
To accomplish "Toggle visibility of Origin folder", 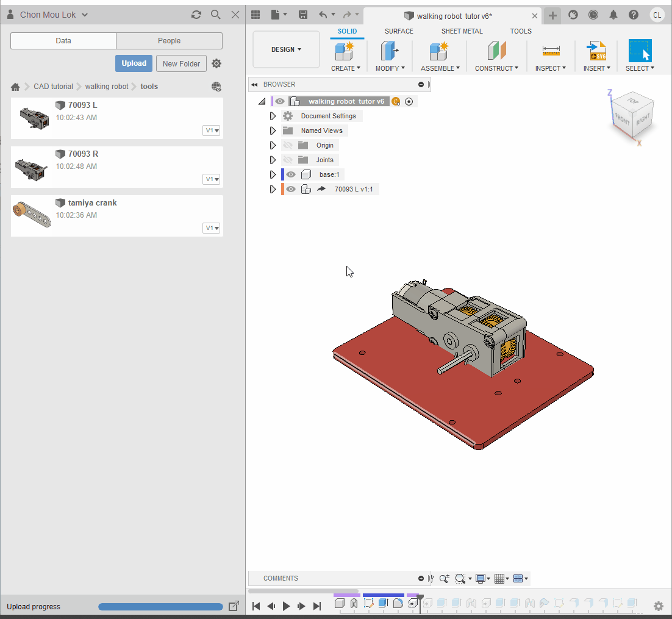I will [x=288, y=145].
